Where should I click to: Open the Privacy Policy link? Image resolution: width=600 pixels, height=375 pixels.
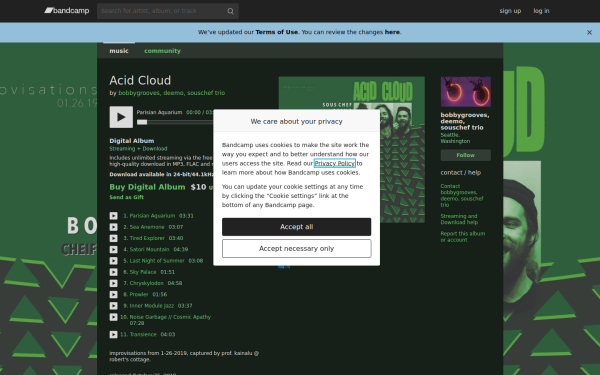(335, 163)
